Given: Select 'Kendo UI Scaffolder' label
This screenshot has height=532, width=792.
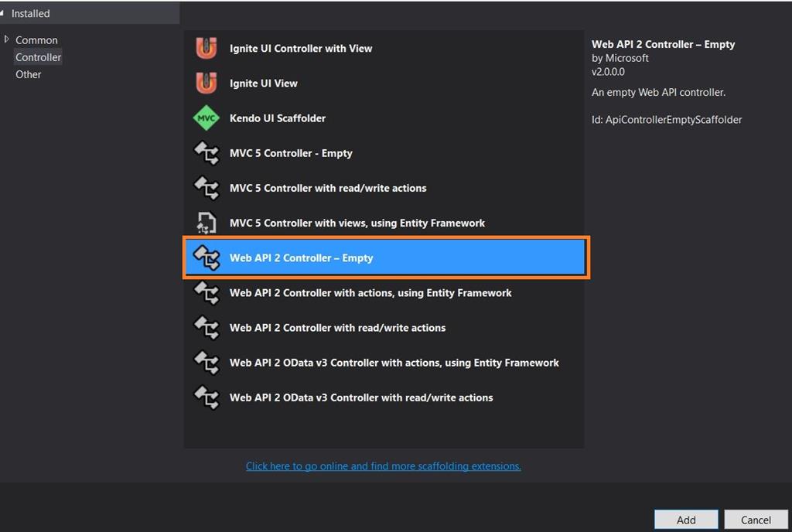Looking at the screenshot, I should tap(278, 118).
